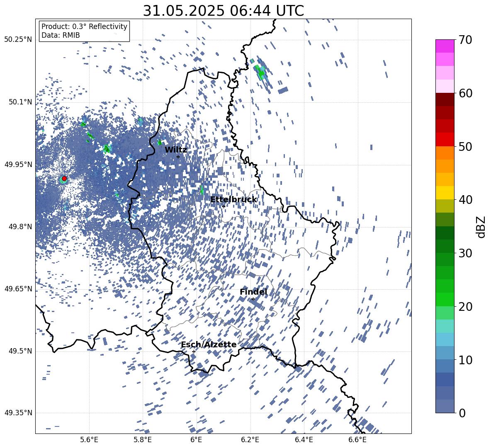Click the 6°E longitude label

[196, 440]
